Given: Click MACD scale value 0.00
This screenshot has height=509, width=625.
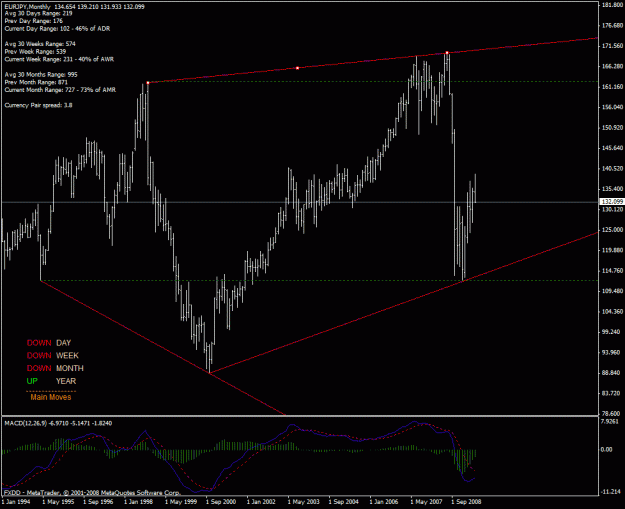Looking at the screenshot, I should pos(607,450).
